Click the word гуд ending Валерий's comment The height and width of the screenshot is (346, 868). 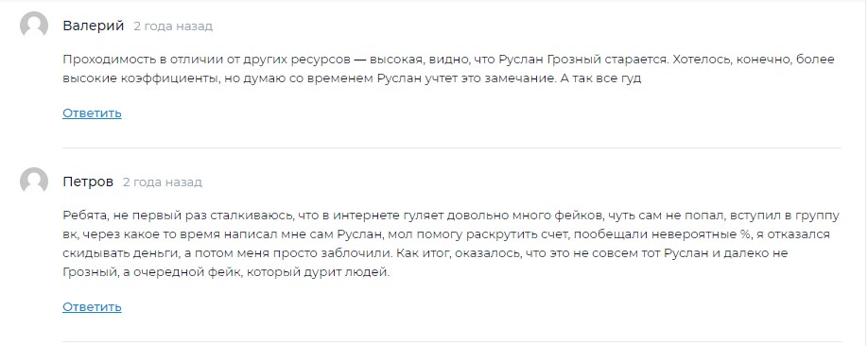(x=630, y=79)
